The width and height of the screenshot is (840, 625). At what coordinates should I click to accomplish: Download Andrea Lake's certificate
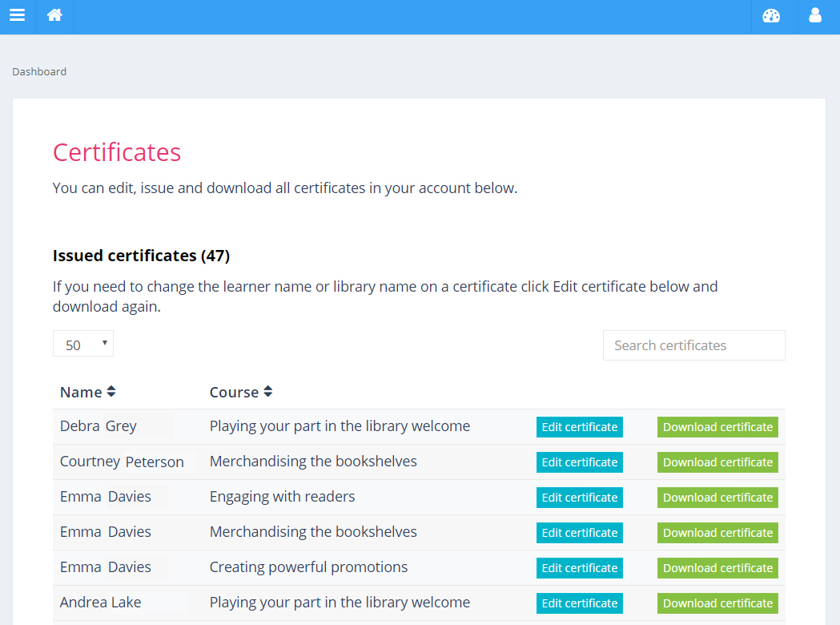tap(717, 603)
